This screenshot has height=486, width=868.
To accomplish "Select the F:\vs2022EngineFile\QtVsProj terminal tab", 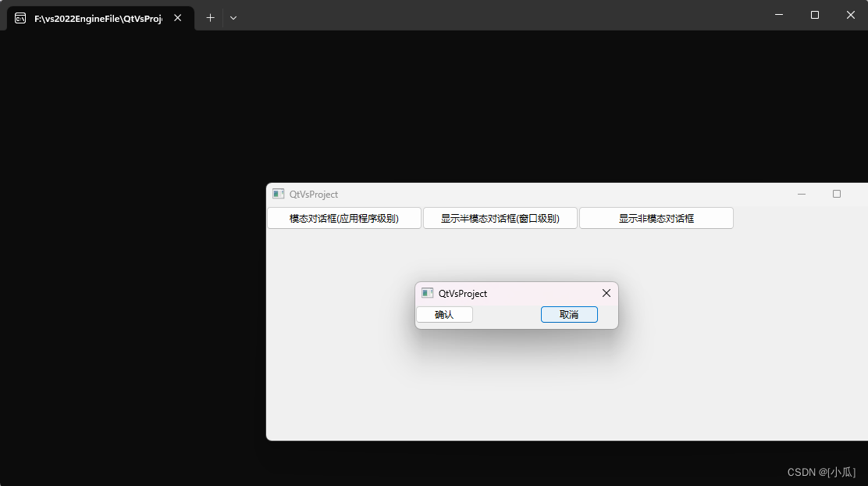I will (100, 18).
